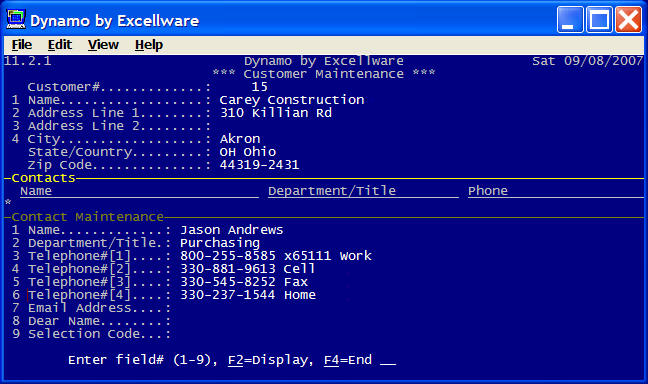
Task: Click the fax number 330-545-8252
Action: pos(228,282)
